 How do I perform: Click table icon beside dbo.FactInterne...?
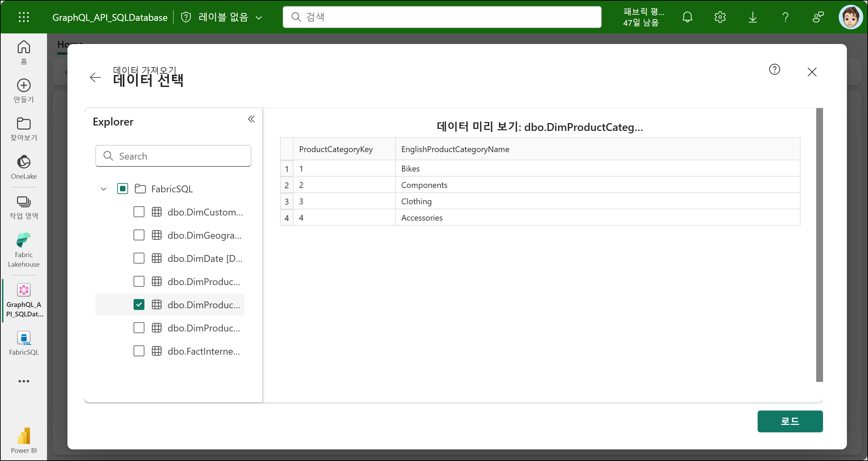click(x=157, y=351)
